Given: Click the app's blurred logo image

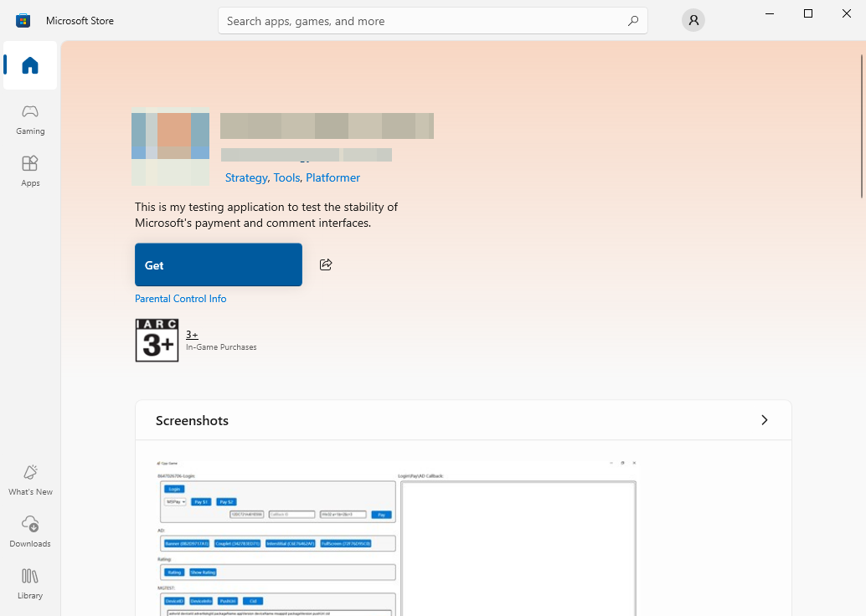Looking at the screenshot, I should pos(170,146).
